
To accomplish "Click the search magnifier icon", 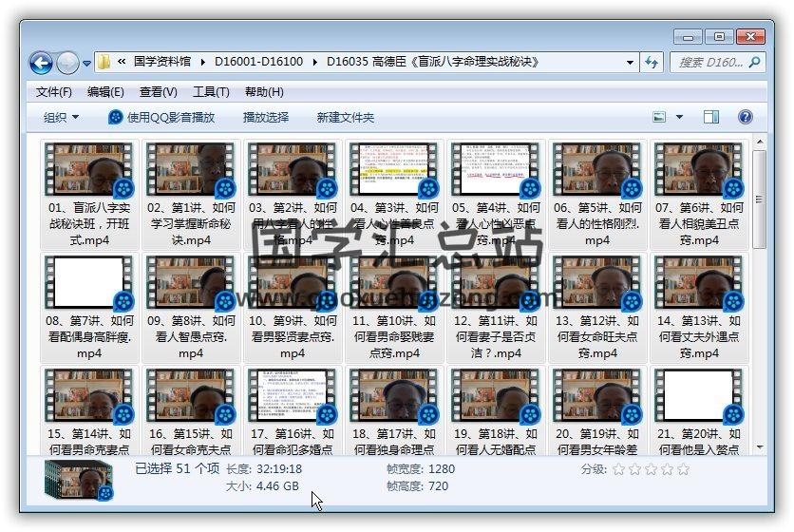I will pos(755,62).
